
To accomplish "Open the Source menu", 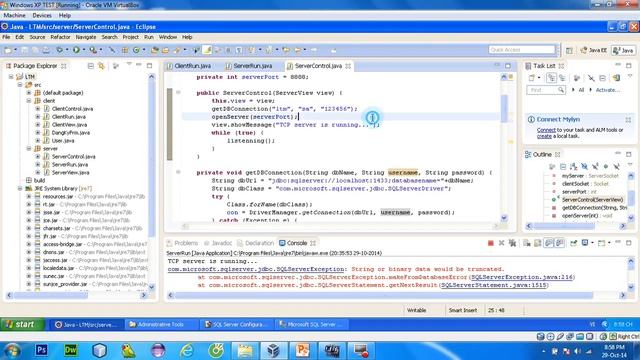I will [x=37, y=37].
